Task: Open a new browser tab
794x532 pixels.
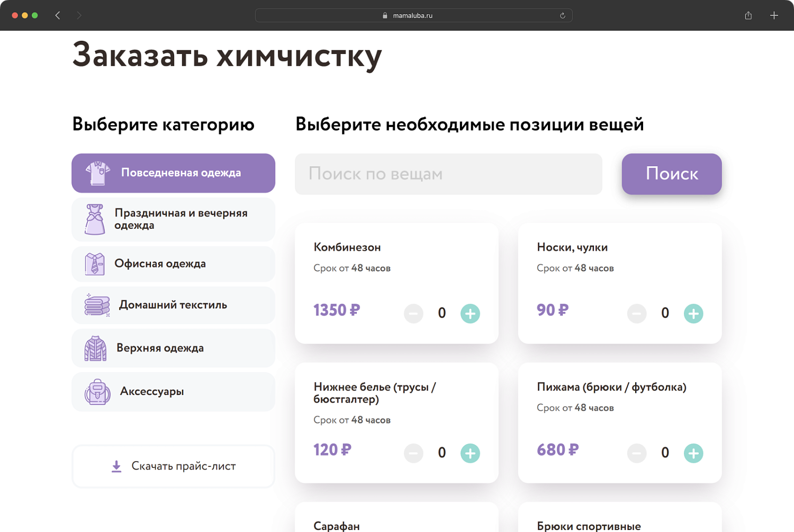Action: coord(774,15)
